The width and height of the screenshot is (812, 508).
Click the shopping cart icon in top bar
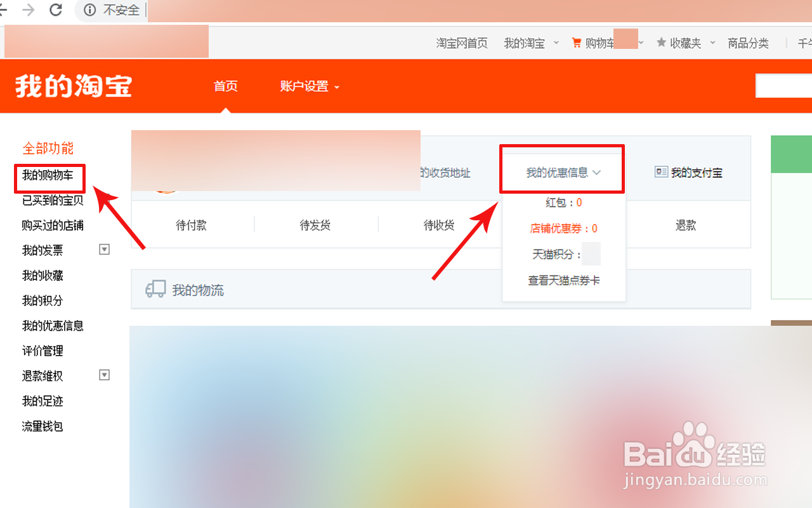(577, 43)
